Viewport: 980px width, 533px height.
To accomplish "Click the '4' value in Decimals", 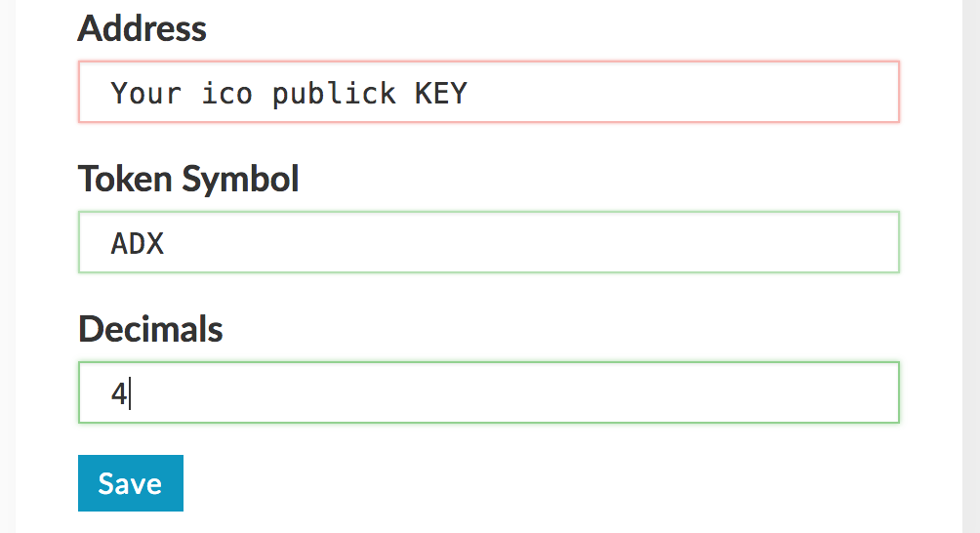I will point(119,394).
